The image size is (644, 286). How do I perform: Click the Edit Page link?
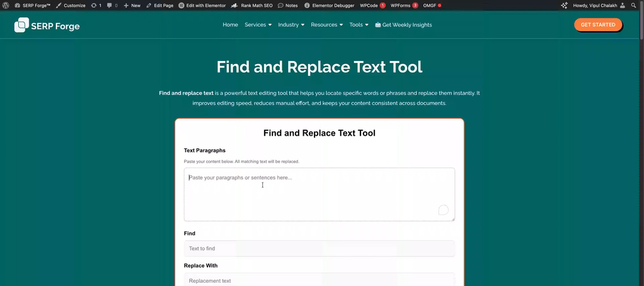(x=159, y=5)
